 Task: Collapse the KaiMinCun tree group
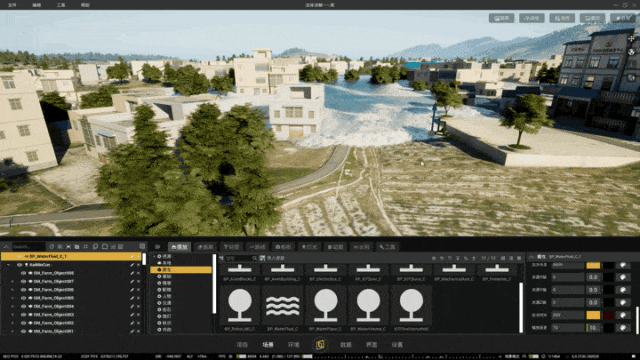(9, 264)
